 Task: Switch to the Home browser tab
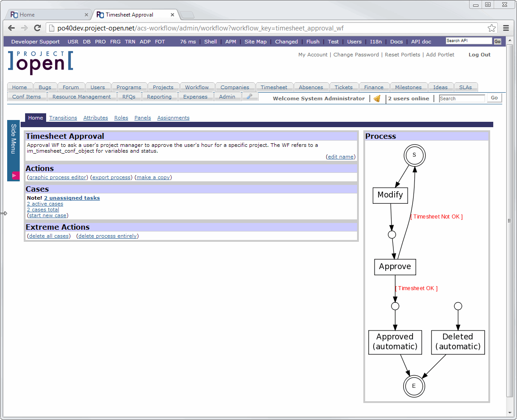[x=48, y=15]
